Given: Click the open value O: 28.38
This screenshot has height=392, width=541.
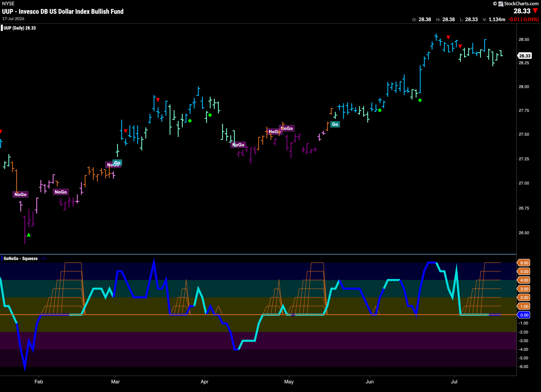Looking at the screenshot, I should (x=421, y=20).
